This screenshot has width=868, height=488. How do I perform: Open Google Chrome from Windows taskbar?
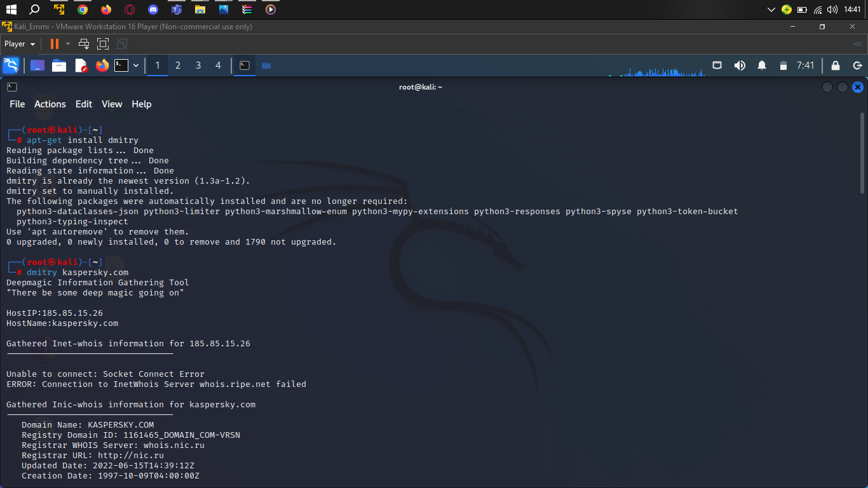pos(83,10)
